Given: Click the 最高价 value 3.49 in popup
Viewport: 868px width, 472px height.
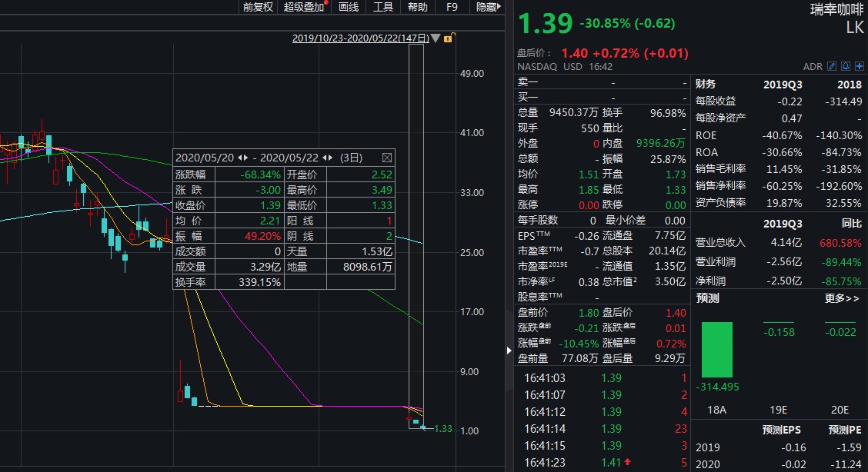Looking at the screenshot, I should click(382, 190).
